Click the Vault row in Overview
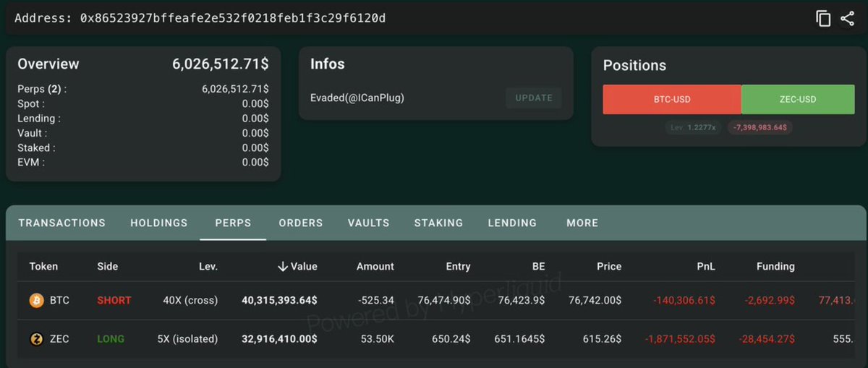The image size is (868, 368). coord(143,133)
